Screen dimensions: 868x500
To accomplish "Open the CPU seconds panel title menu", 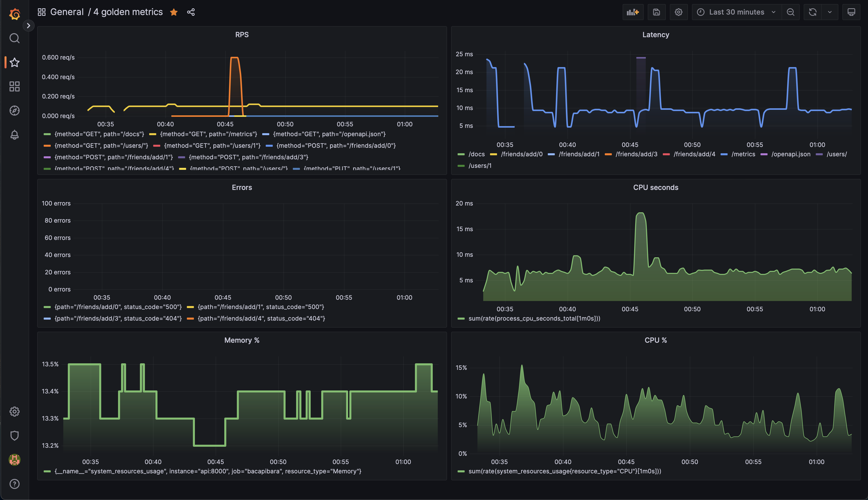I will pos(656,187).
